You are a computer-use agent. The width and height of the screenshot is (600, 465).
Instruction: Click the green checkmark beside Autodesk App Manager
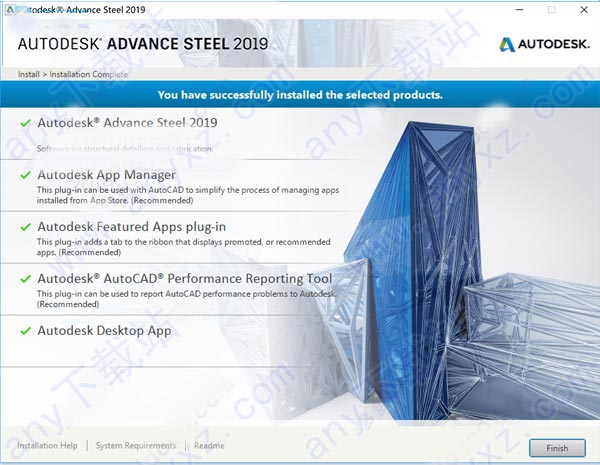(26, 175)
